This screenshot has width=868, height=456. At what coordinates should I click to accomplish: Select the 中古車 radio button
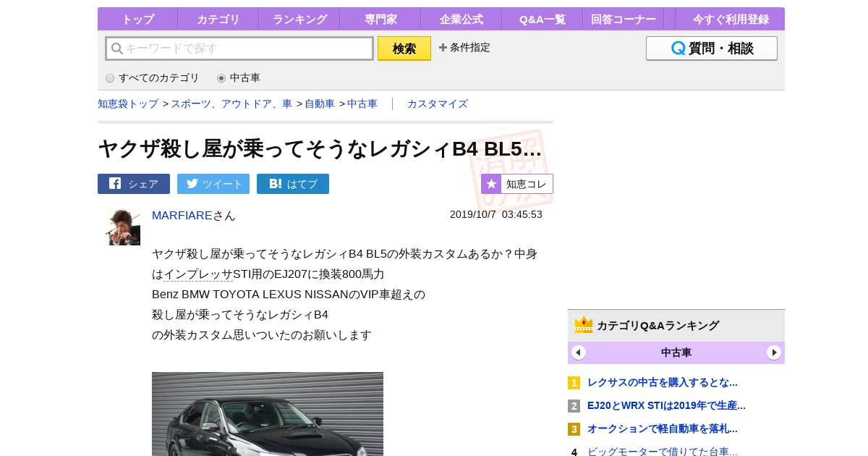[221, 78]
